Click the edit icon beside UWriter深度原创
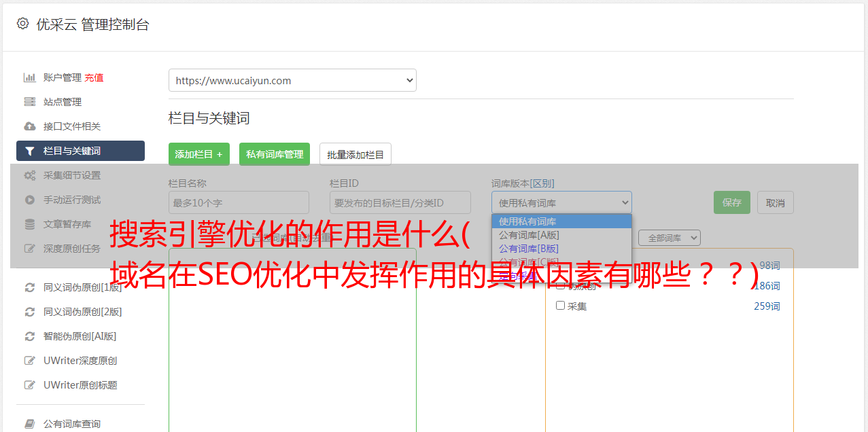868x432 pixels. pyautogui.click(x=29, y=361)
